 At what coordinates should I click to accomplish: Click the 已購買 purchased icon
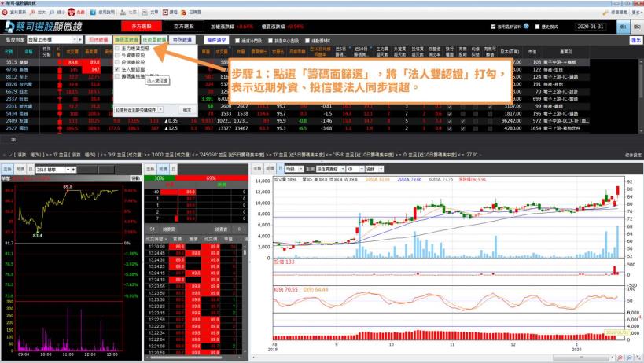coord(183,13)
